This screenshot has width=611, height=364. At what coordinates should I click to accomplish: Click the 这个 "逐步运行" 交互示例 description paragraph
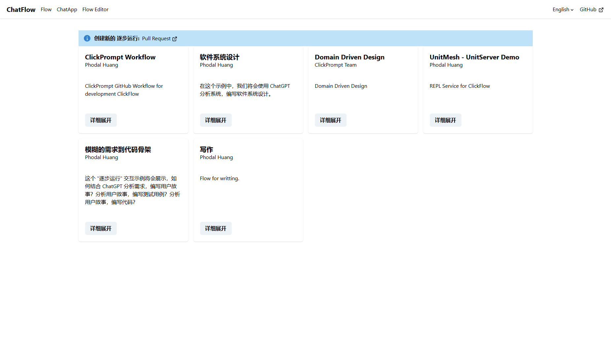pos(132,190)
